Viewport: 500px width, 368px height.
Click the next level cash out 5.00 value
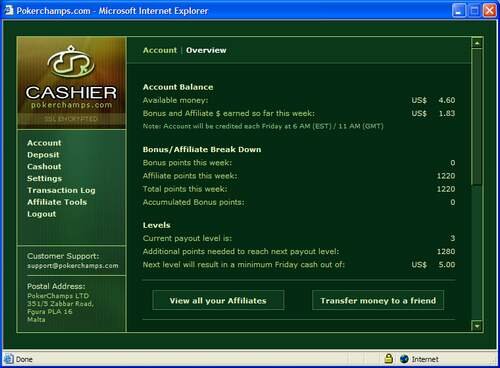pyautogui.click(x=447, y=265)
